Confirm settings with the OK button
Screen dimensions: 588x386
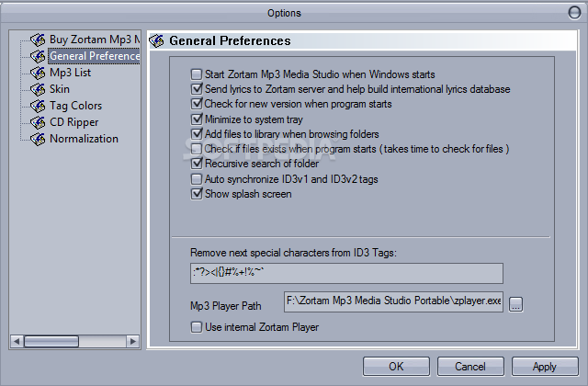click(x=396, y=367)
